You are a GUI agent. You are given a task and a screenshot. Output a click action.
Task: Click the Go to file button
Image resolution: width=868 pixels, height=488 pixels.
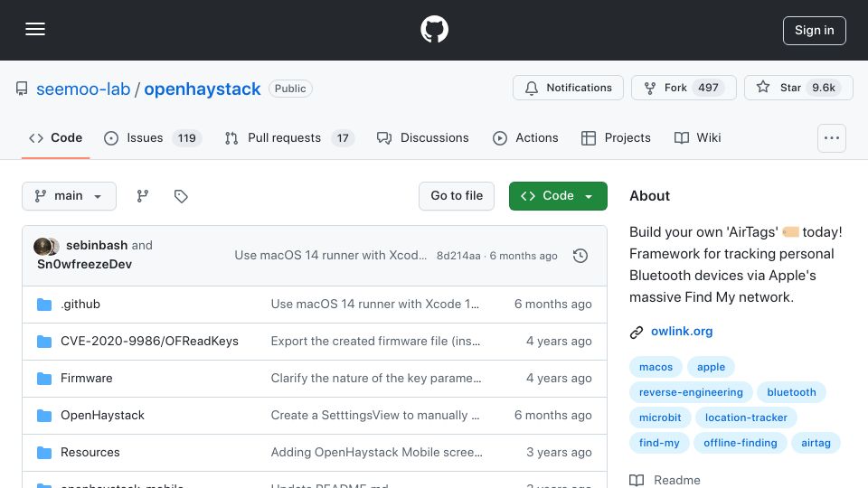click(x=457, y=196)
